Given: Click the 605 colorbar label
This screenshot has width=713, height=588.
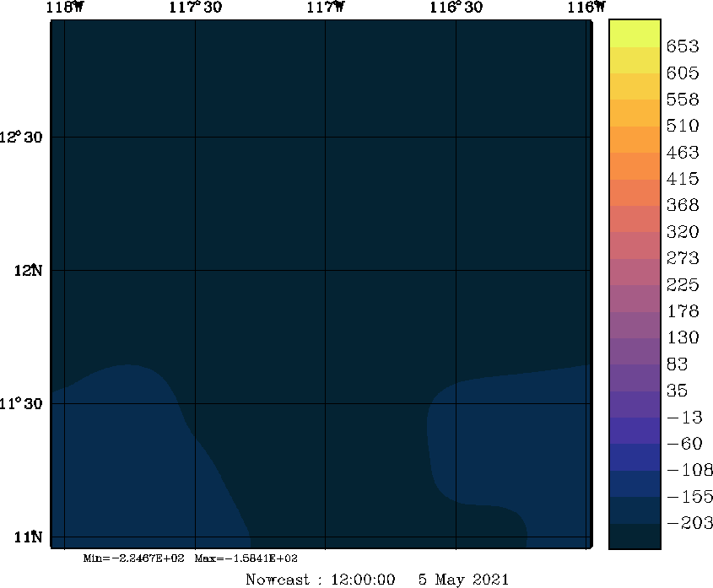Looking at the screenshot, I should (x=683, y=73).
